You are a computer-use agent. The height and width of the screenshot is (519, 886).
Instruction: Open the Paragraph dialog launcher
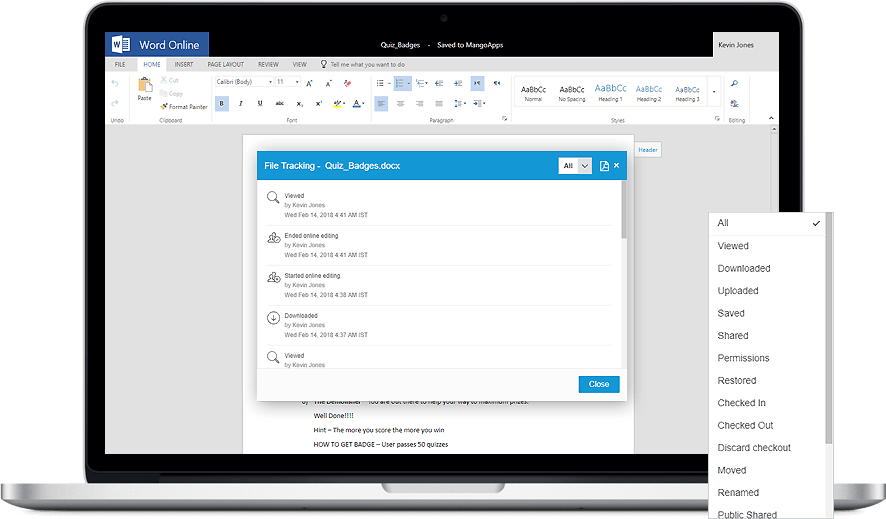click(x=505, y=119)
